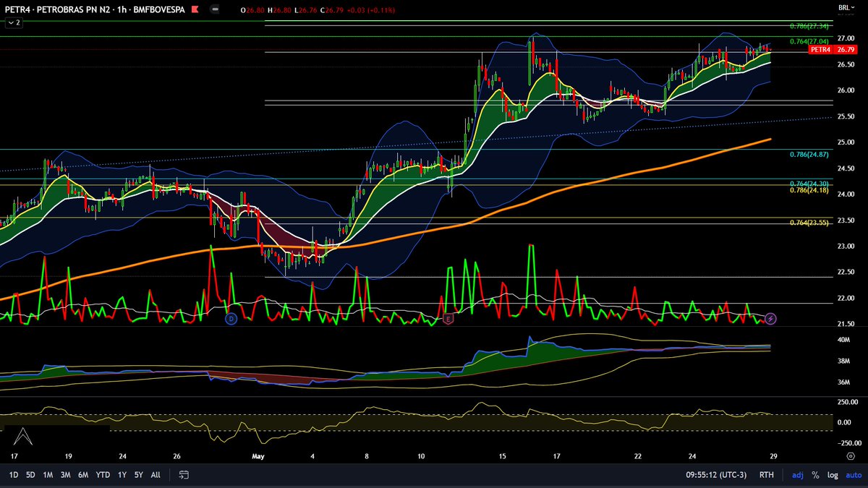The image size is (868, 488).
Task: Open the RTH session menu
Action: [x=766, y=475]
